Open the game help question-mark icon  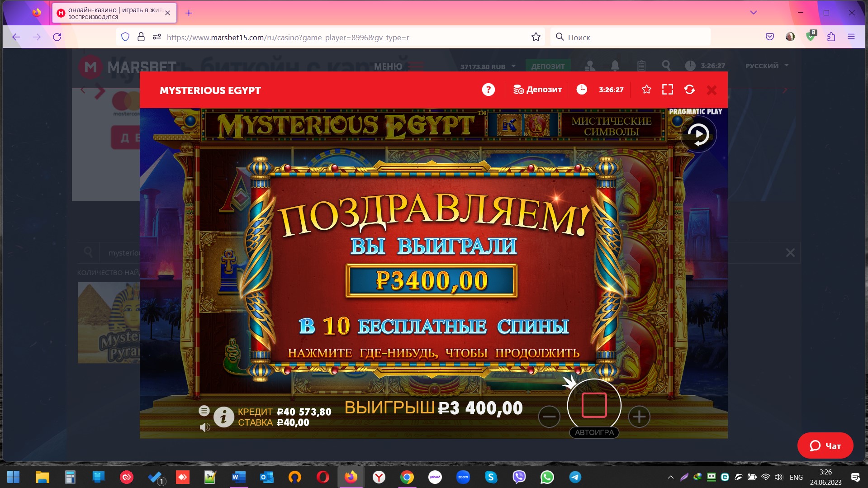click(488, 90)
